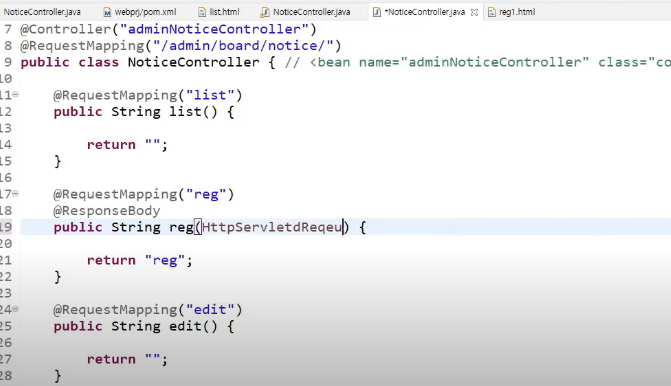
Task: Click line number 8 in the gutter
Action: 8,45
